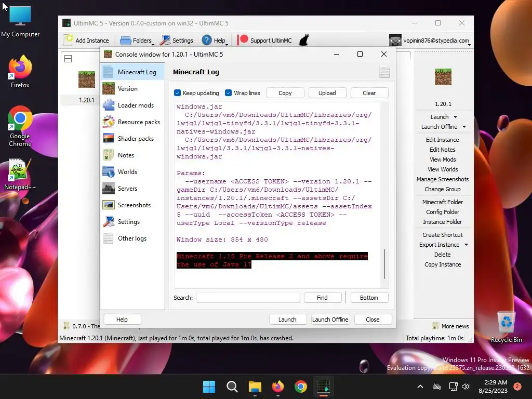Image resolution: width=532 pixels, height=399 pixels.
Task: Click the console Settings tools icon
Action: tap(108, 221)
